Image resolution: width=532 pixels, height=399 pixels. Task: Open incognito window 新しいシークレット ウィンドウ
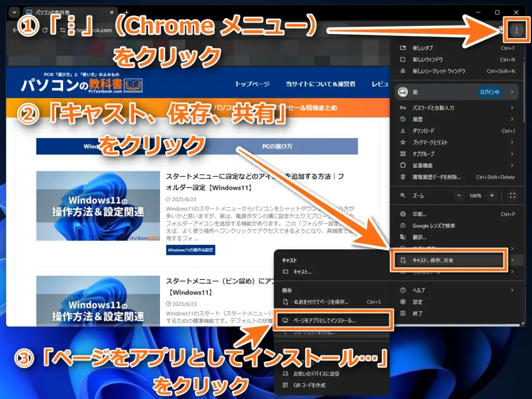click(457, 71)
